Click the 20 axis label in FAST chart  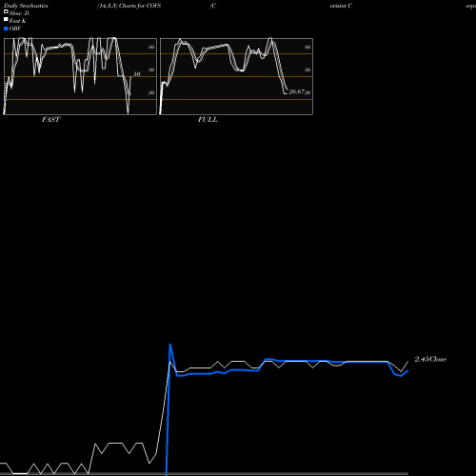click(x=151, y=92)
